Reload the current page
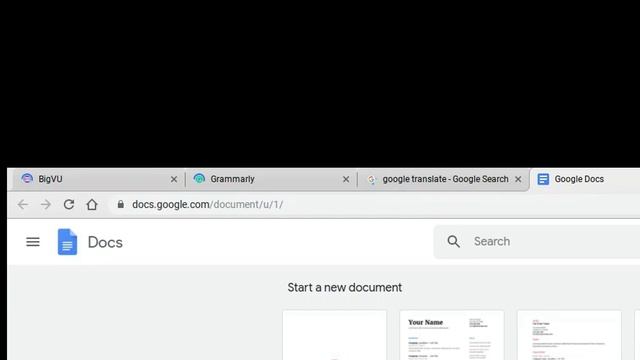 pyautogui.click(x=69, y=204)
